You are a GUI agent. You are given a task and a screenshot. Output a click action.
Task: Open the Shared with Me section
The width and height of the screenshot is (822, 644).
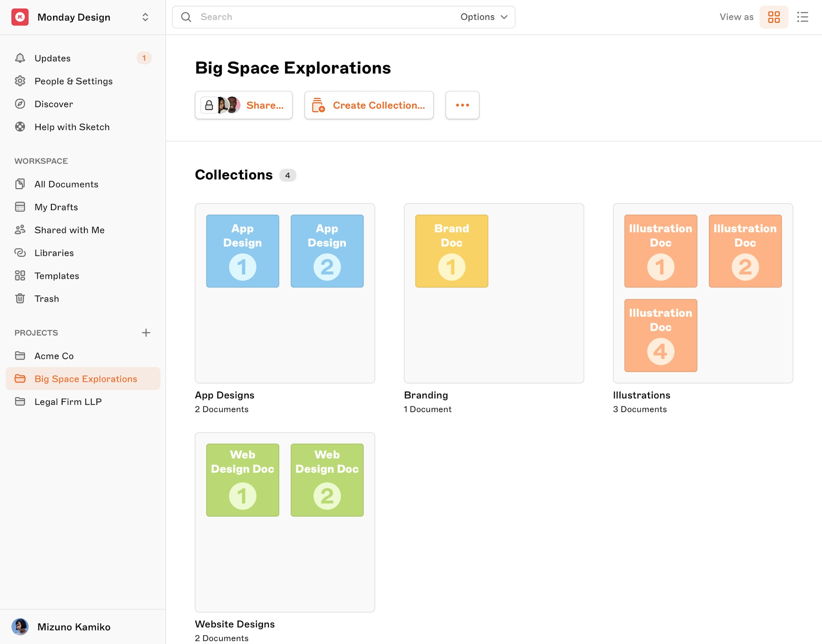coord(69,230)
